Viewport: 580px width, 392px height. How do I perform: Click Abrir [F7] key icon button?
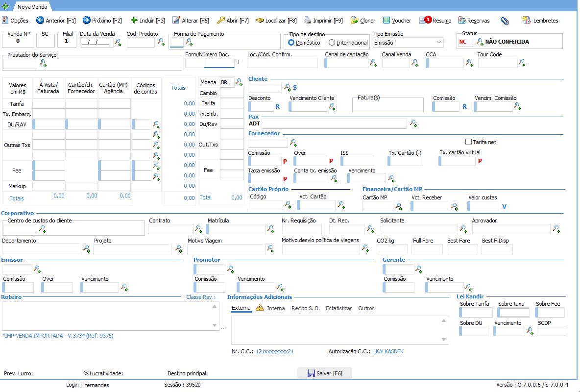click(x=233, y=21)
